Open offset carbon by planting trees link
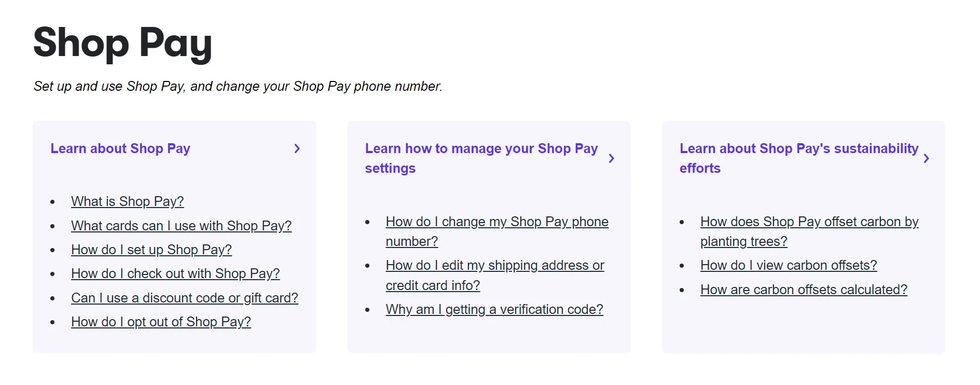Image resolution: width=980 pixels, height=385 pixels. point(809,222)
